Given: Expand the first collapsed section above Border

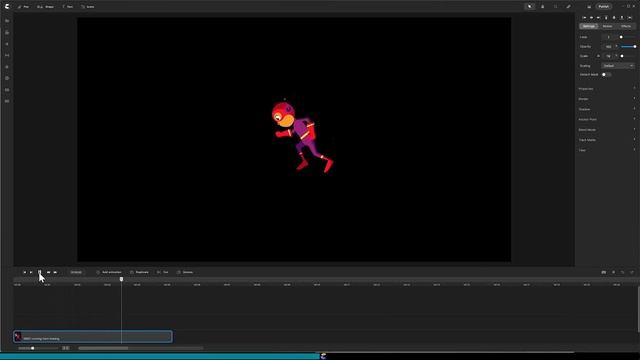Looking at the screenshot, I should tap(607, 89).
